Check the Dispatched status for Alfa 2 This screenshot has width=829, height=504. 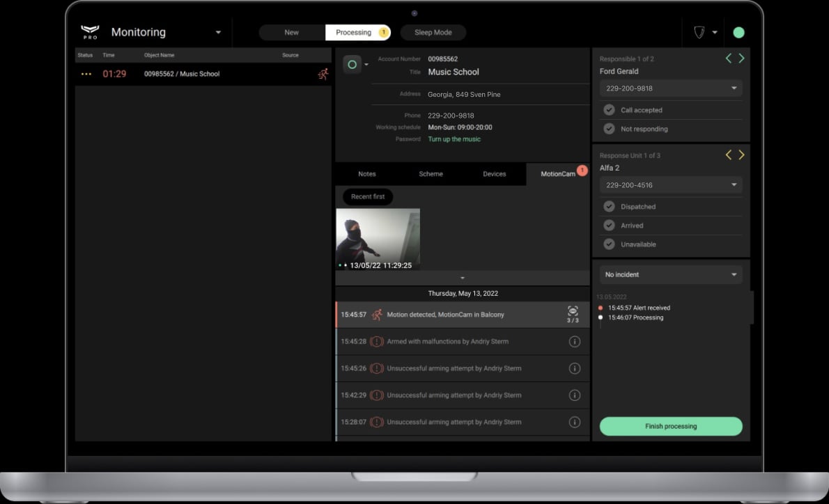(610, 207)
